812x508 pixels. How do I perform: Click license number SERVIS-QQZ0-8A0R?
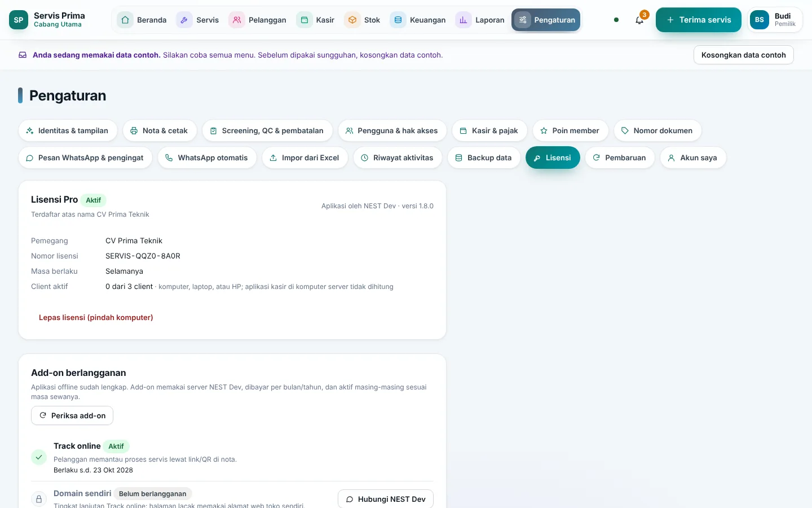(143, 256)
